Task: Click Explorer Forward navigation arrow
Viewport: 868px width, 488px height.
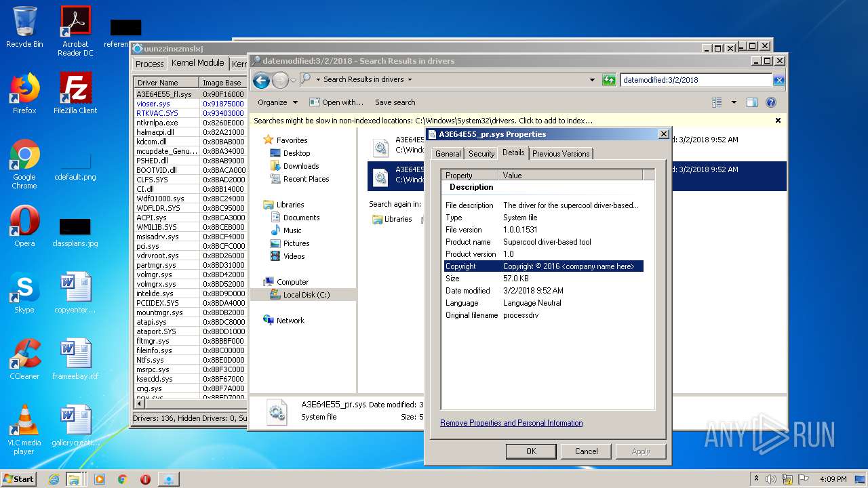Action: (279, 80)
